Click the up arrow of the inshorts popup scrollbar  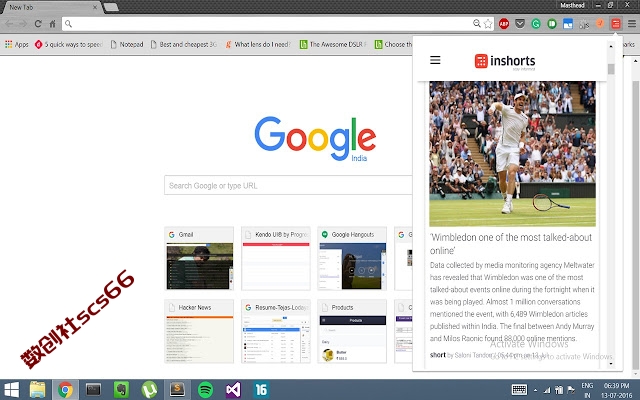[x=611, y=46]
